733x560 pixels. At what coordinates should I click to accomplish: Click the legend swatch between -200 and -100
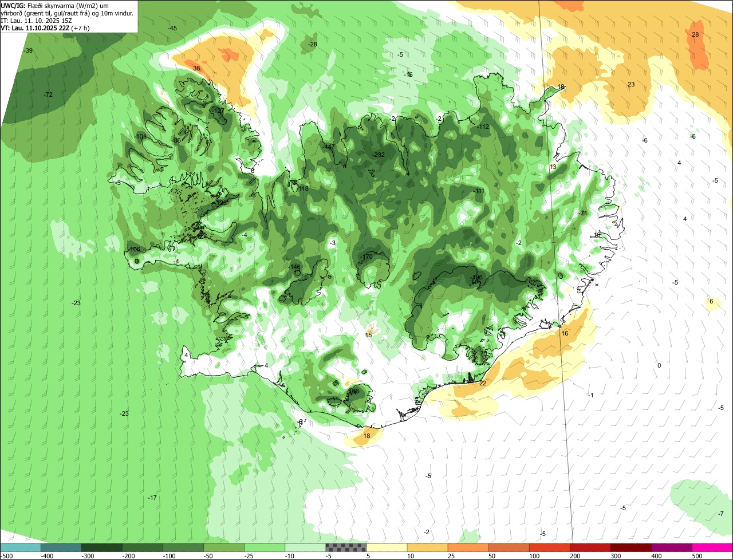point(143,547)
